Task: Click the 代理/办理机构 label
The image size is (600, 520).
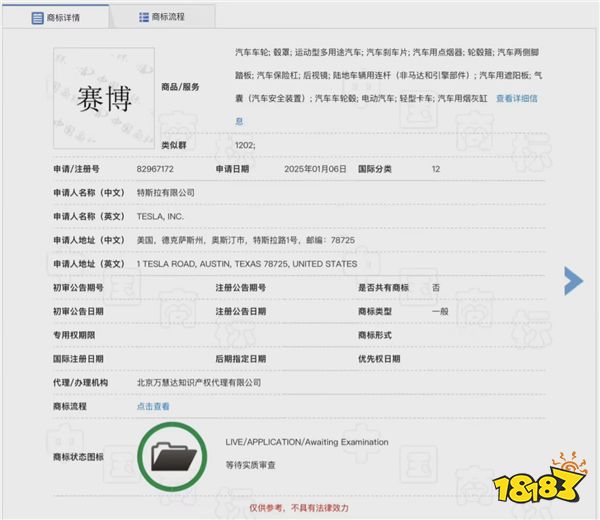Action: coord(80,383)
